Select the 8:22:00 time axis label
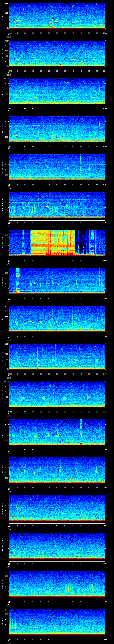The height and width of the screenshot is (644, 114). click(x=9, y=336)
